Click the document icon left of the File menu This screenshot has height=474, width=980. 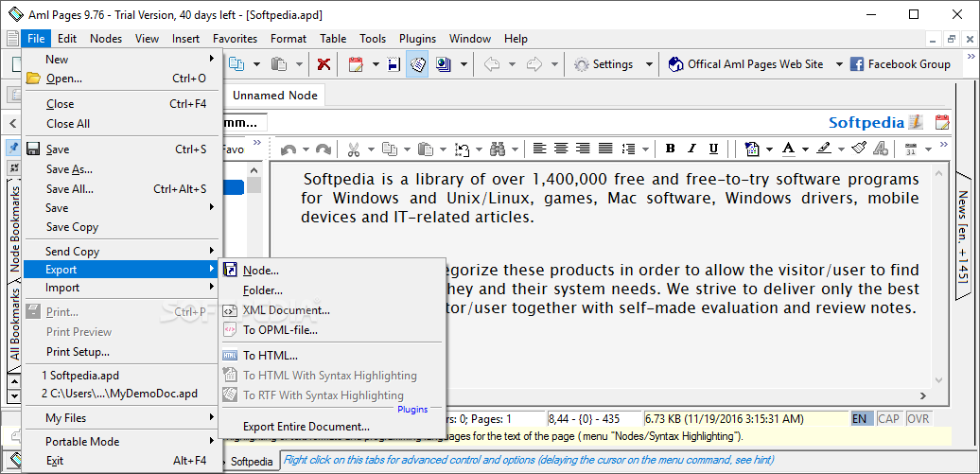pyautogui.click(x=12, y=39)
